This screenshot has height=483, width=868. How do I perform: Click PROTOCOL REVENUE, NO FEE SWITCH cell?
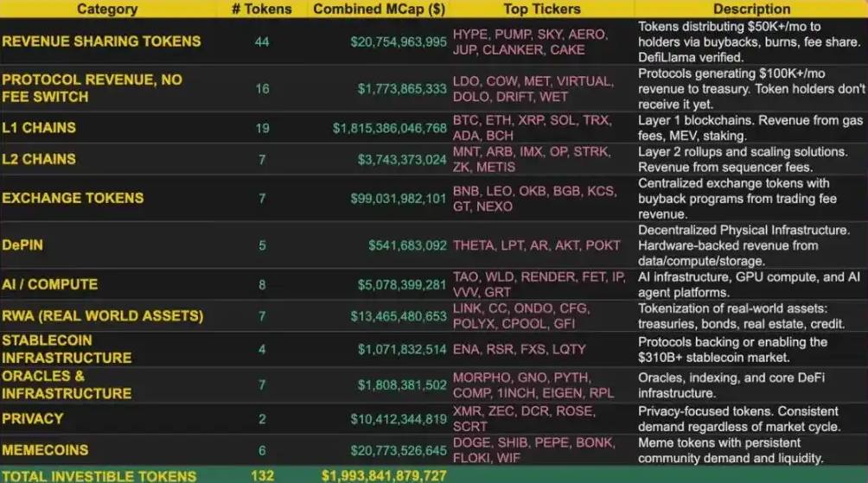coord(92,88)
